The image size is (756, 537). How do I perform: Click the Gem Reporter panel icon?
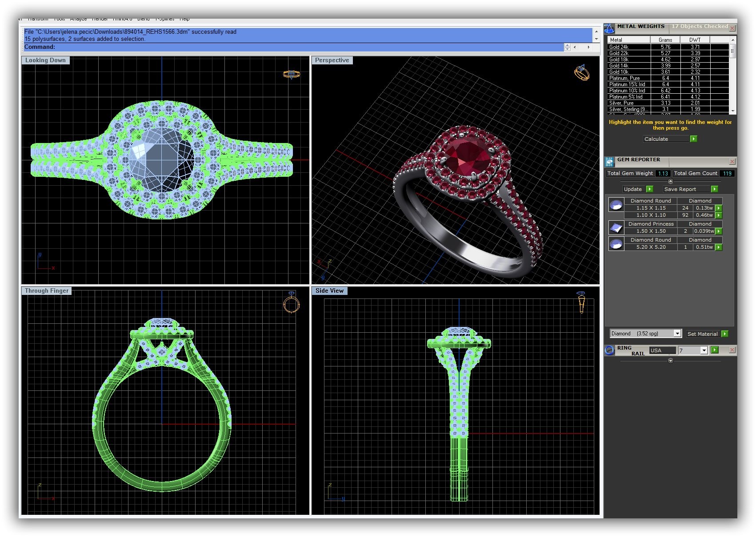pyautogui.click(x=609, y=162)
